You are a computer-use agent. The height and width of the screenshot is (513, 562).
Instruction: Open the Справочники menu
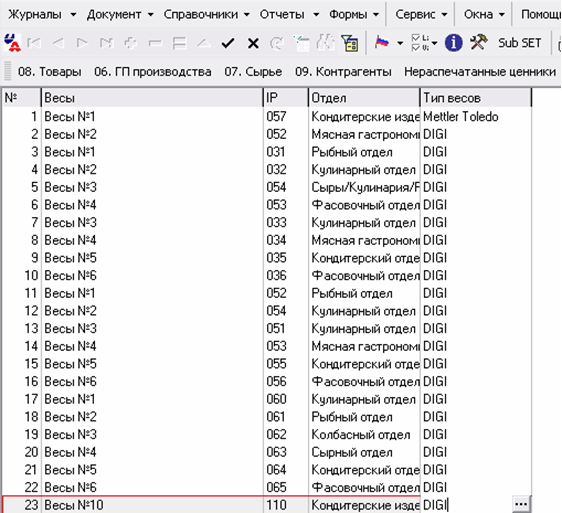tap(200, 14)
